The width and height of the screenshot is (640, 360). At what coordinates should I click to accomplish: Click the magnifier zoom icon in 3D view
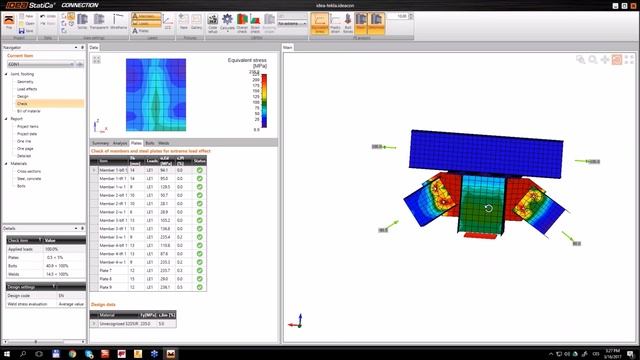click(x=593, y=60)
